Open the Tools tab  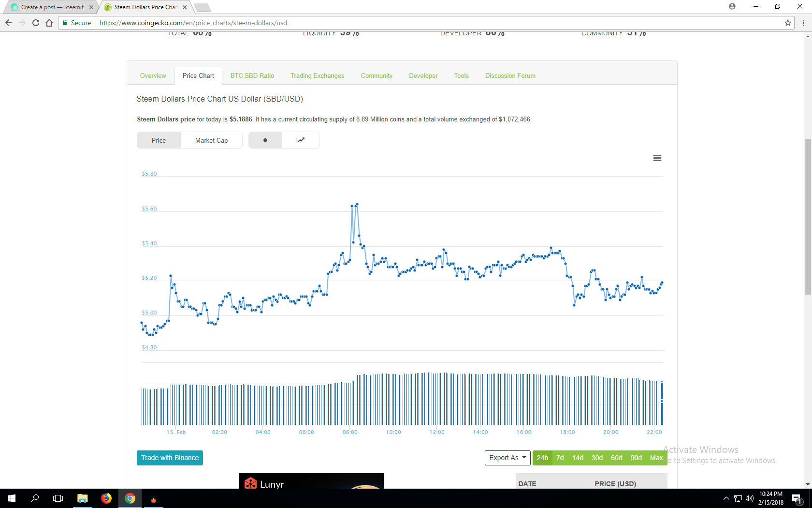point(462,75)
